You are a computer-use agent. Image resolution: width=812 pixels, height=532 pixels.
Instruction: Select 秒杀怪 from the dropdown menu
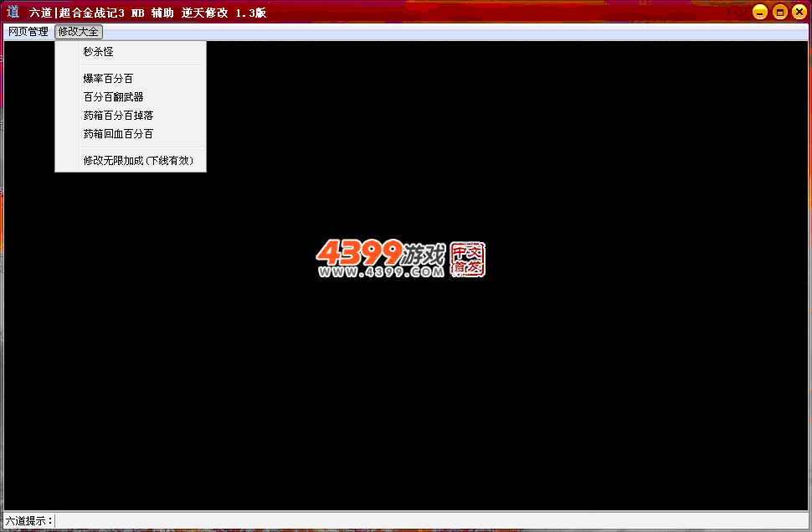click(x=131, y=52)
